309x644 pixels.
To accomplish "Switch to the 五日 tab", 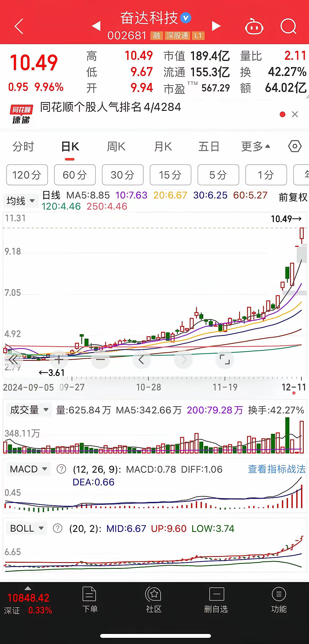I will click(x=209, y=147).
